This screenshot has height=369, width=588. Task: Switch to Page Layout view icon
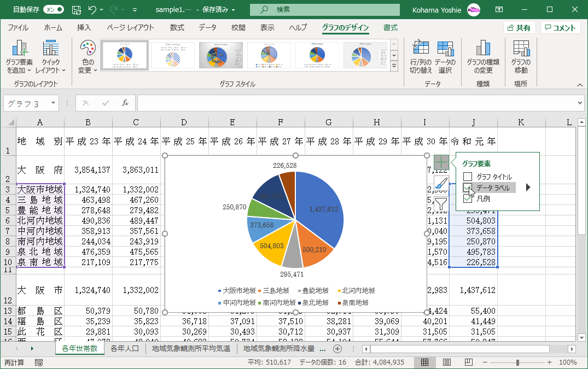(447, 362)
